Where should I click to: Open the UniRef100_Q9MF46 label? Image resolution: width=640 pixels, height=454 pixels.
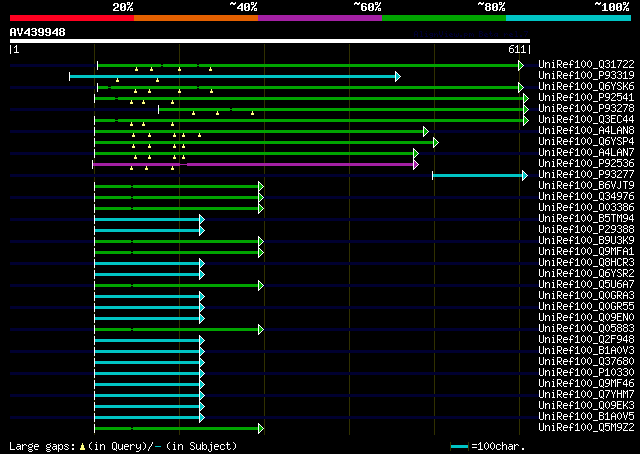[586, 383]
